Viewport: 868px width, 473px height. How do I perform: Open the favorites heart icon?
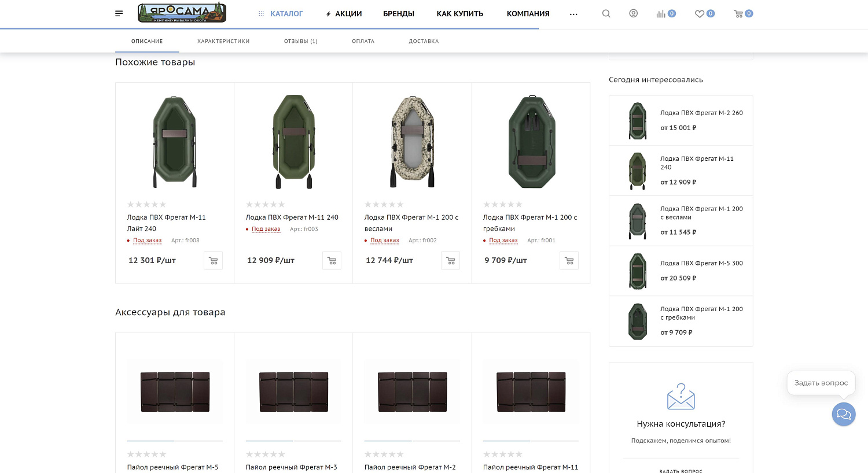700,13
